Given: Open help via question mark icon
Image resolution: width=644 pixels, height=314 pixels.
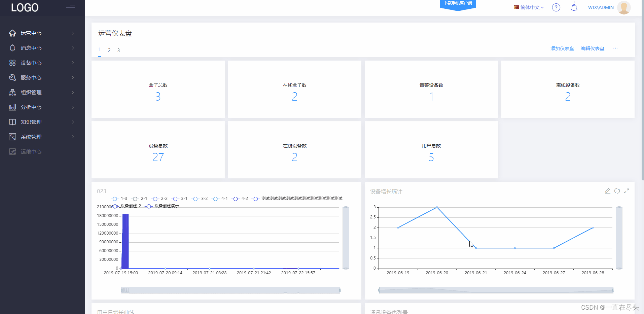Looking at the screenshot, I should [556, 7].
